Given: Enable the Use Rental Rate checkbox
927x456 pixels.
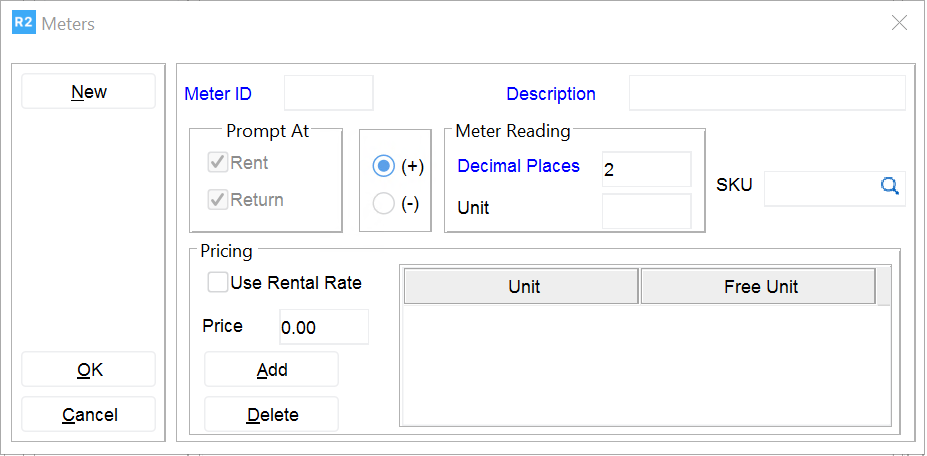Looking at the screenshot, I should 217,283.
